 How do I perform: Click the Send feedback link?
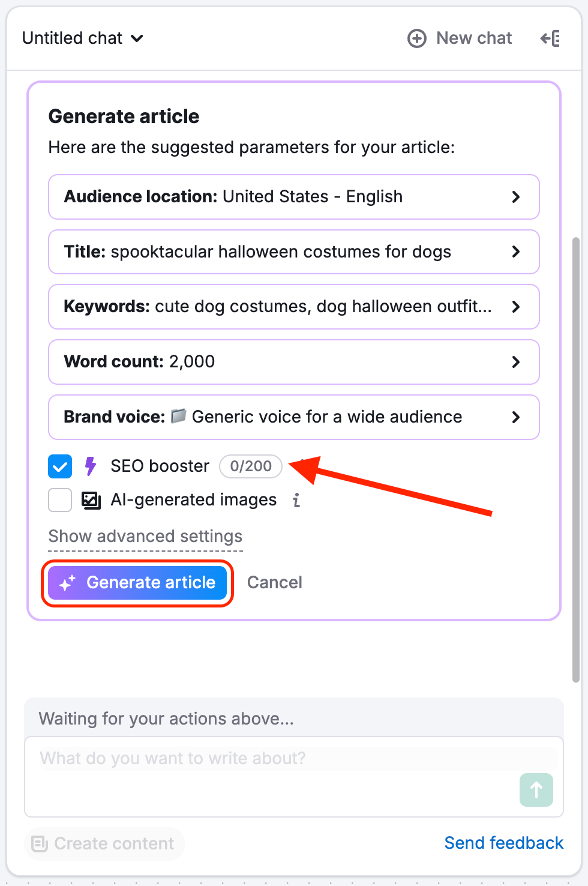(x=503, y=843)
